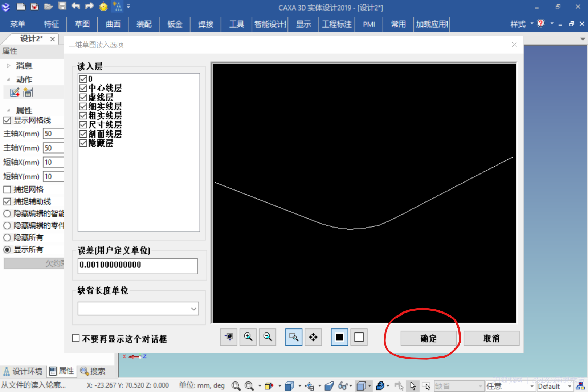Screen dimensions: 588x392
Task: Switch to the 草图 ribbon tab
Action: click(x=82, y=24)
